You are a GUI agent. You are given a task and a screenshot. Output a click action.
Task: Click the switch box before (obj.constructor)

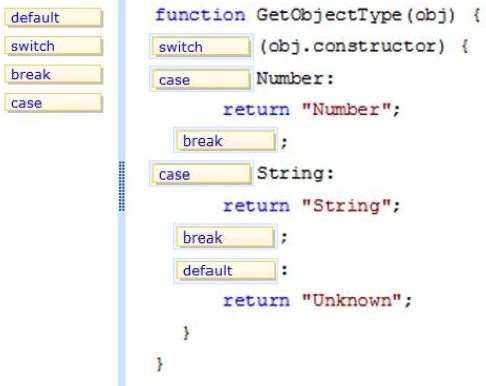(201, 47)
